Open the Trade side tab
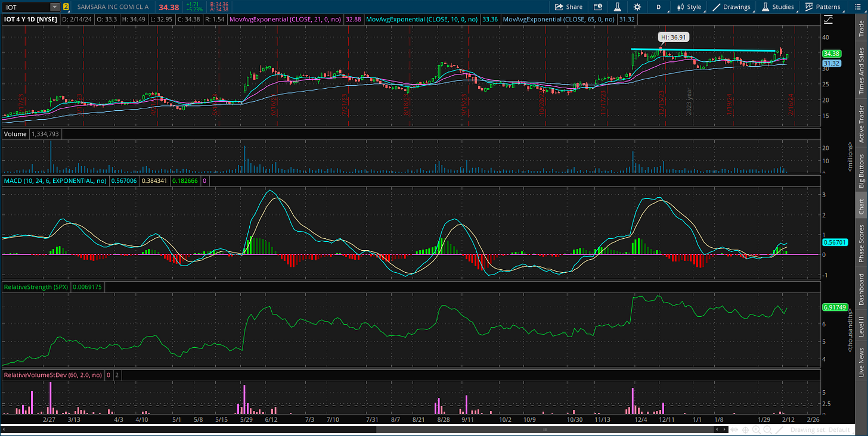 pyautogui.click(x=861, y=29)
